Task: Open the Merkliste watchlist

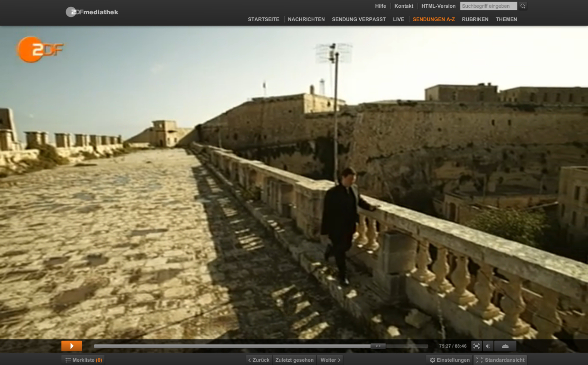Action: click(x=84, y=360)
